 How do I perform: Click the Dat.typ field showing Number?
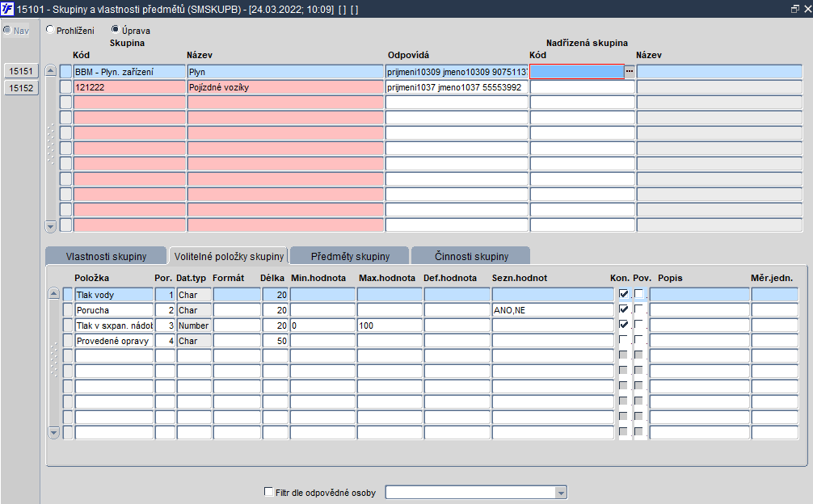coord(194,325)
